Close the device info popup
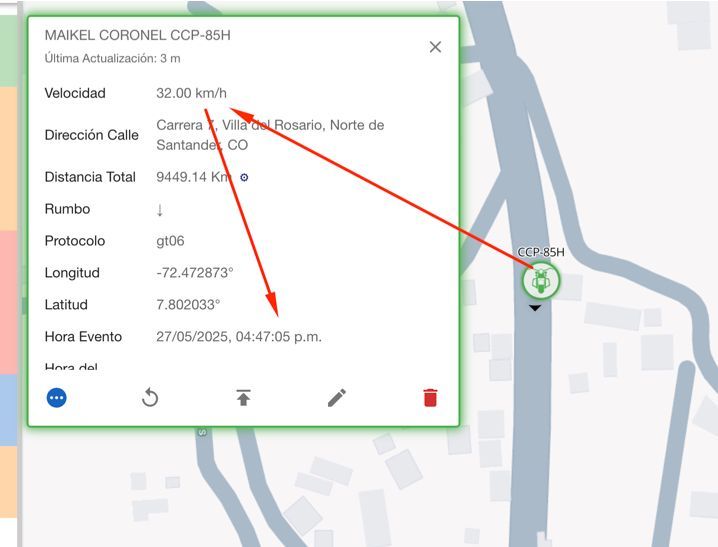 (435, 47)
